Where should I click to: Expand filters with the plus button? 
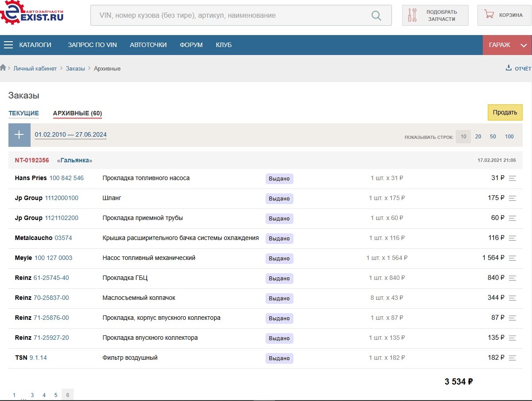pos(19,135)
